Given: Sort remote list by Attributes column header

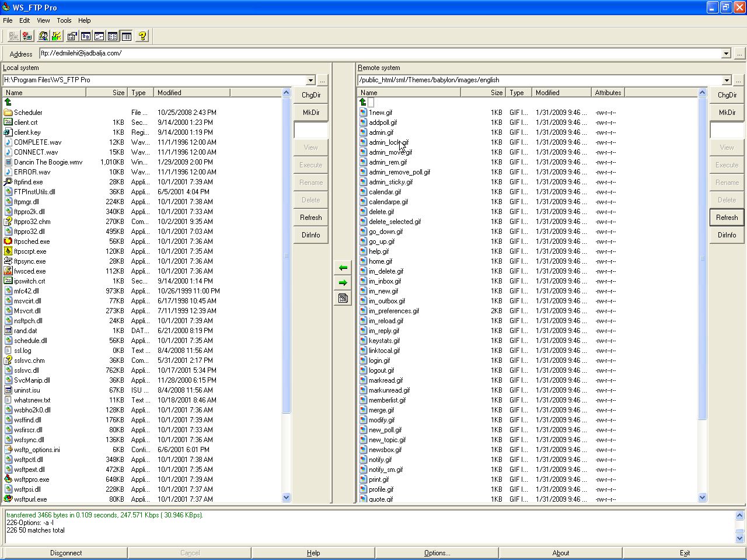Looking at the screenshot, I should click(608, 93).
